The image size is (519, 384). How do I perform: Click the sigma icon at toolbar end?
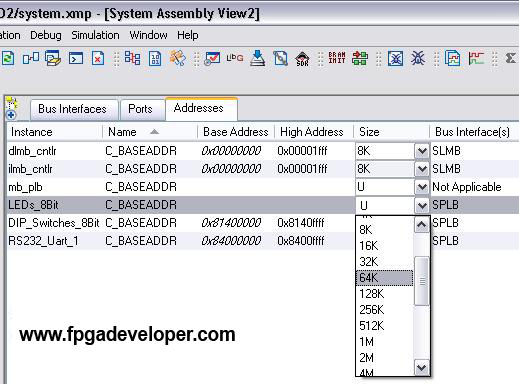[x=511, y=58]
